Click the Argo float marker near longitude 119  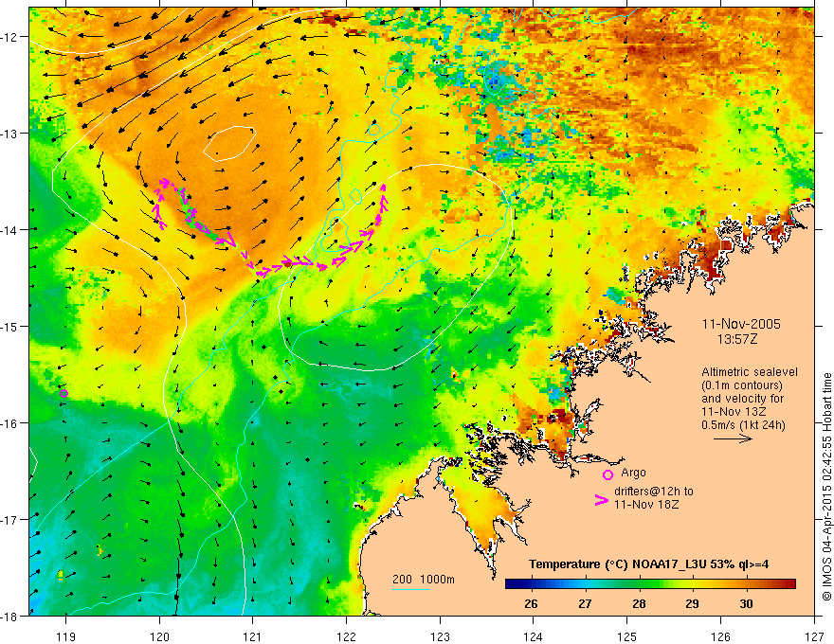click(x=63, y=394)
